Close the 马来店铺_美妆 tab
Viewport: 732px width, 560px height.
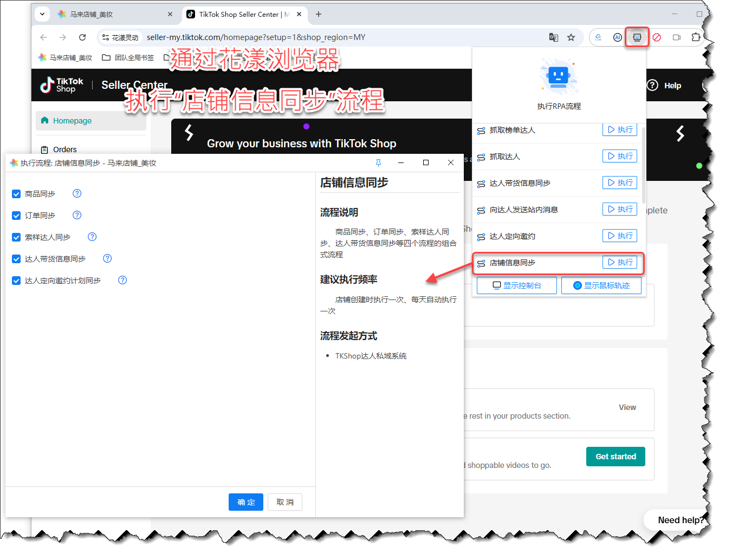click(170, 15)
